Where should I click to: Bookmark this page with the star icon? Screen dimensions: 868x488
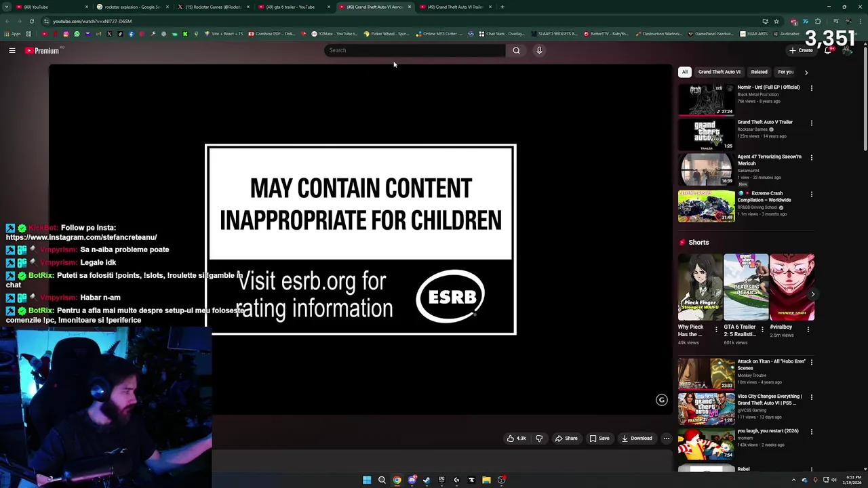point(776,21)
